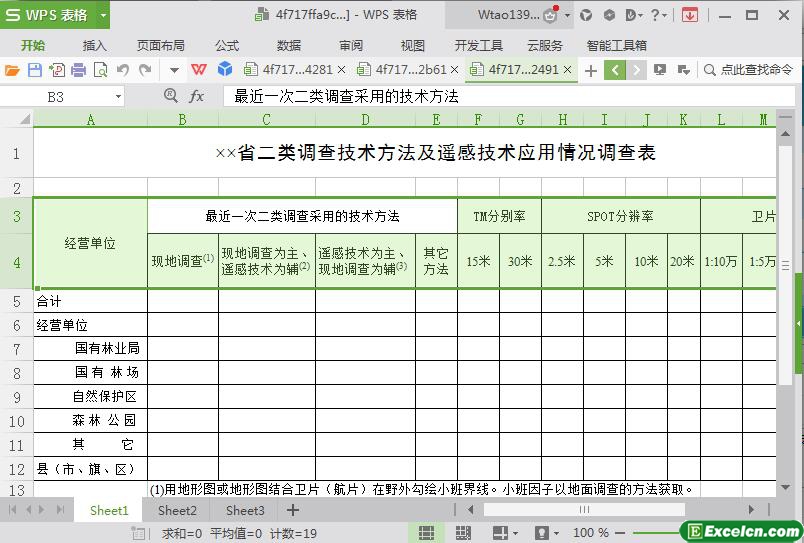Open the 公式 ribbon tab
Screen dimensions: 804x543
[227, 46]
